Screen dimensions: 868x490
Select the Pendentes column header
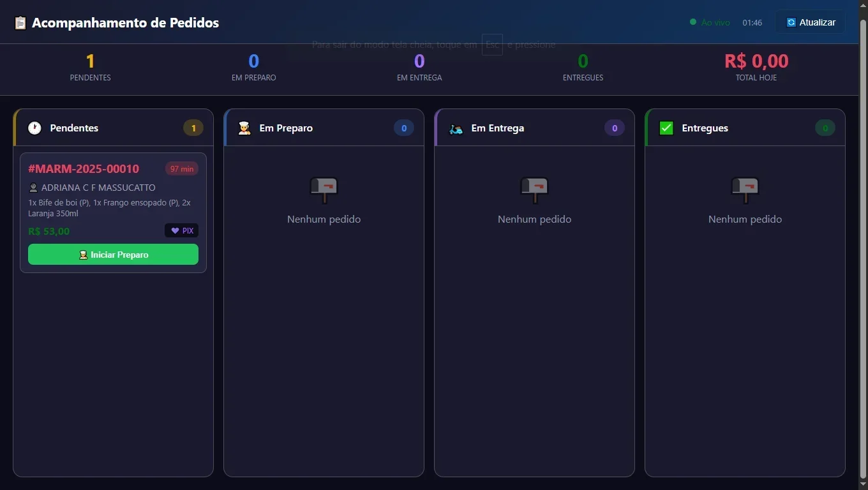pyautogui.click(x=73, y=128)
